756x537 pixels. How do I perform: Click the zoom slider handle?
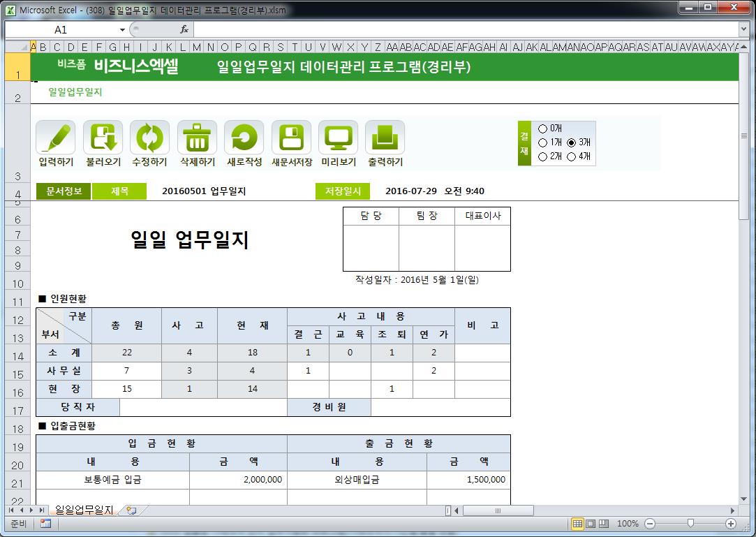(x=690, y=524)
